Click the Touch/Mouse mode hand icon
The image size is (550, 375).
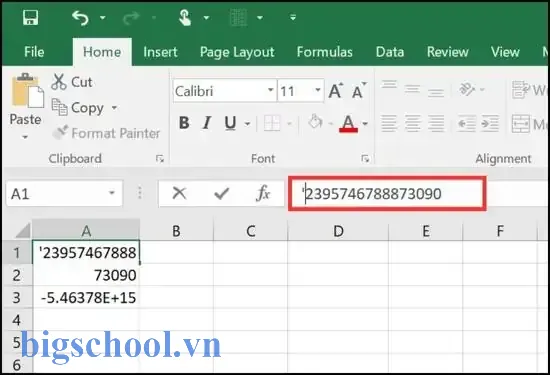click(x=185, y=18)
